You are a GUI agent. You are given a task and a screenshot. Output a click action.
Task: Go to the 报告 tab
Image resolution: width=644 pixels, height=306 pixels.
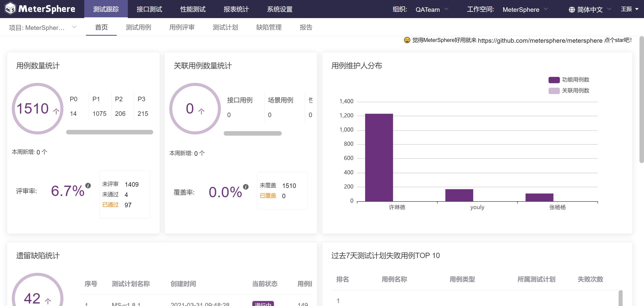coord(306,27)
